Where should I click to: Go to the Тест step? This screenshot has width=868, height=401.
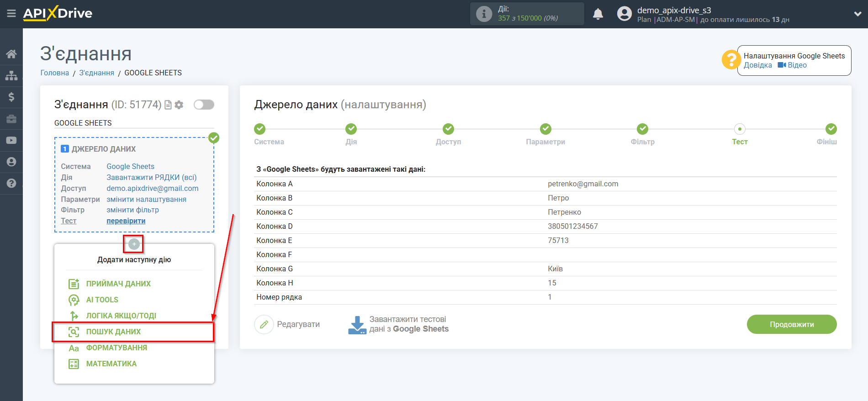[740, 129]
